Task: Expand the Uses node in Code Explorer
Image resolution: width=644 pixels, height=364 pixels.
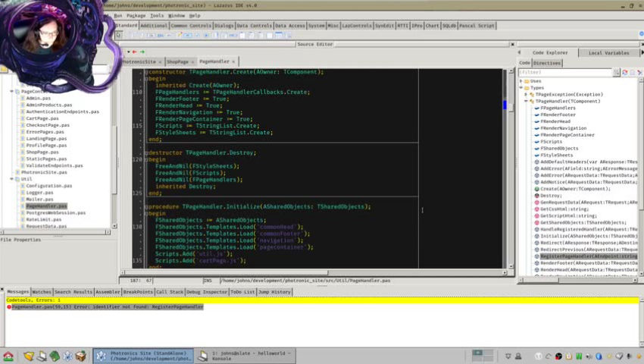Action: (x=521, y=81)
